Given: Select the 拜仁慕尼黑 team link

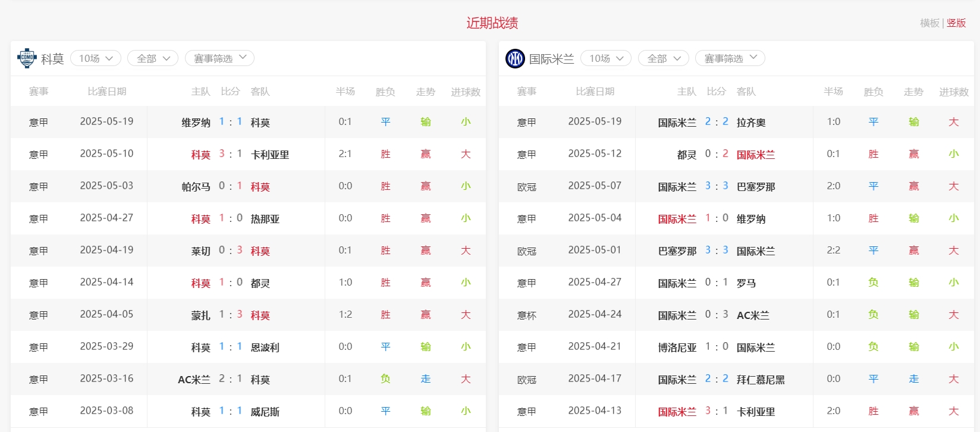Looking at the screenshot, I should pos(761,380).
